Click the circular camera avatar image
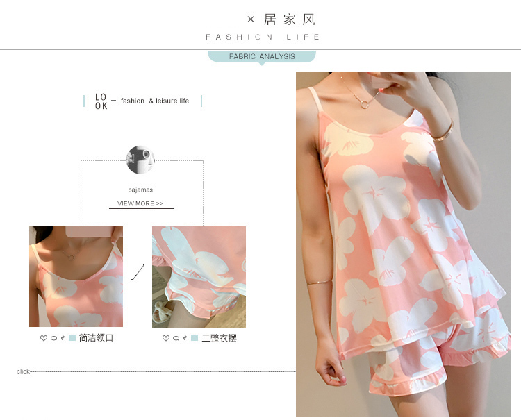The width and height of the screenshot is (521, 420). 140,160
